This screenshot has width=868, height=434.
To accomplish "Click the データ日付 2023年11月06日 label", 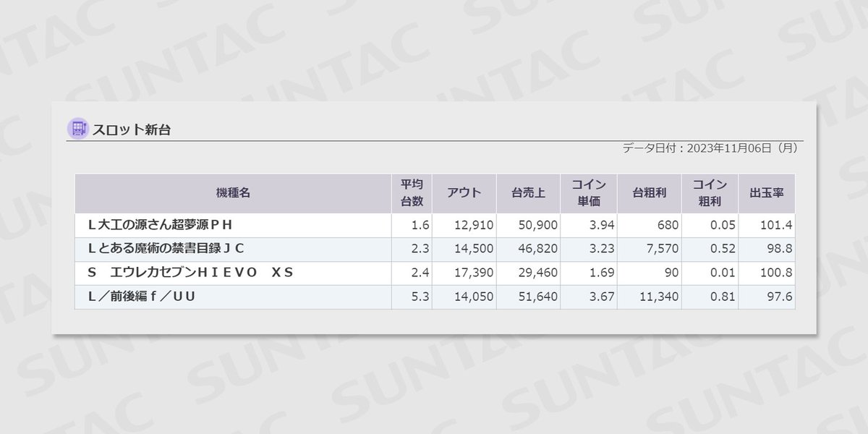I will click(710, 148).
